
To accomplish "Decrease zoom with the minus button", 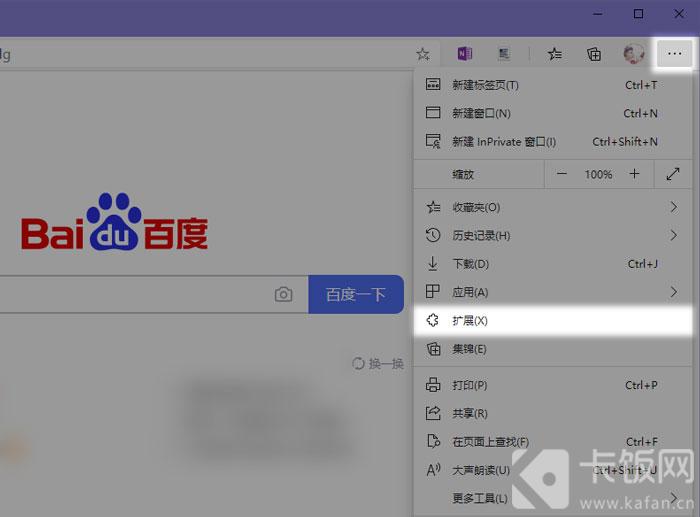I will [562, 174].
